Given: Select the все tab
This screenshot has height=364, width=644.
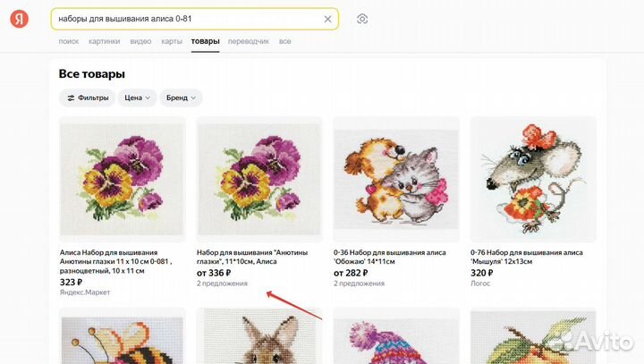Looking at the screenshot, I should (x=284, y=41).
